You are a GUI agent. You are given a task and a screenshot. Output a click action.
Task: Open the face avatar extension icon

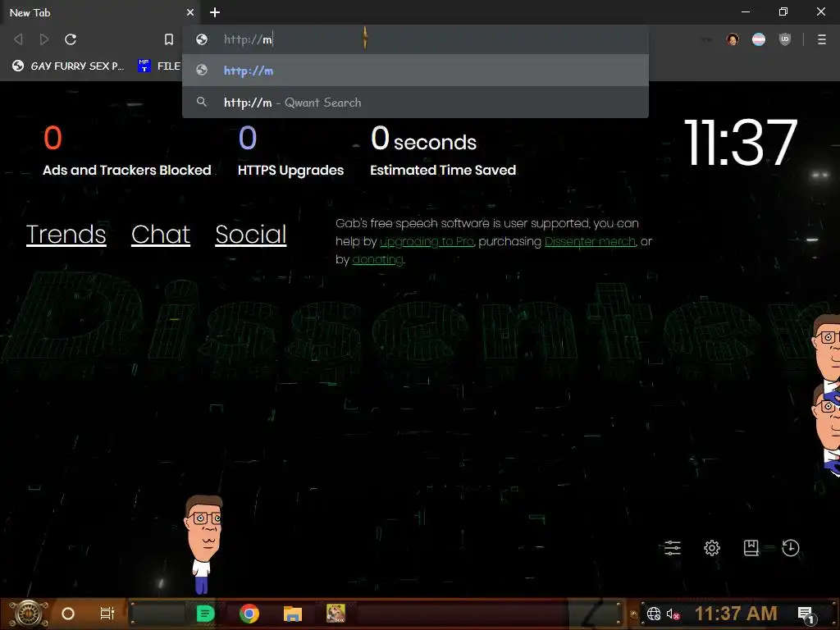pyautogui.click(x=733, y=39)
